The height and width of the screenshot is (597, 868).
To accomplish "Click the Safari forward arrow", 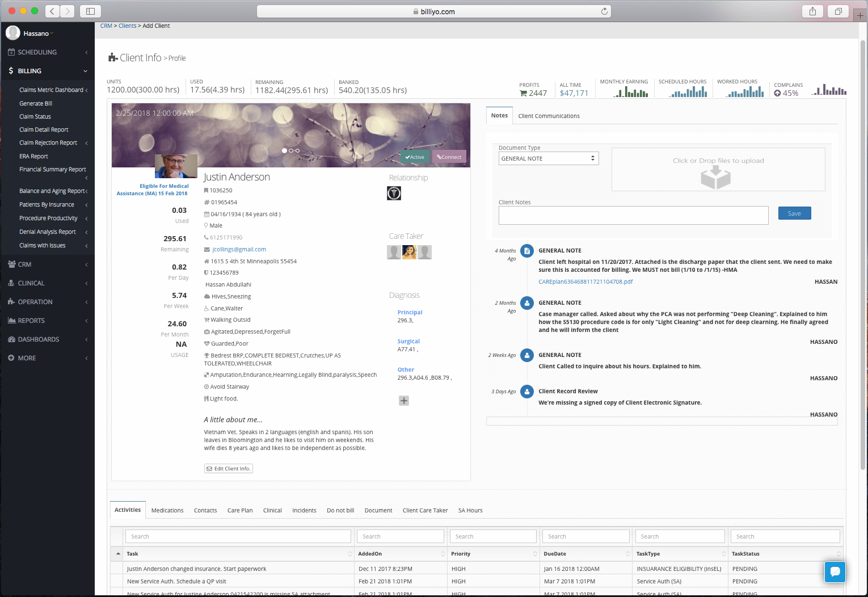I will point(67,11).
